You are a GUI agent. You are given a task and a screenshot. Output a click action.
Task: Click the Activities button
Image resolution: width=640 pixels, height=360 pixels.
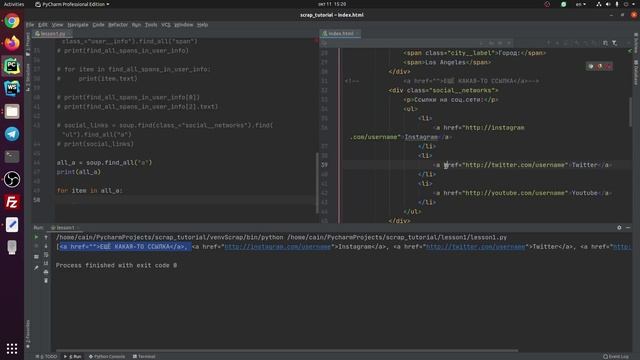pyautogui.click(x=14, y=4)
